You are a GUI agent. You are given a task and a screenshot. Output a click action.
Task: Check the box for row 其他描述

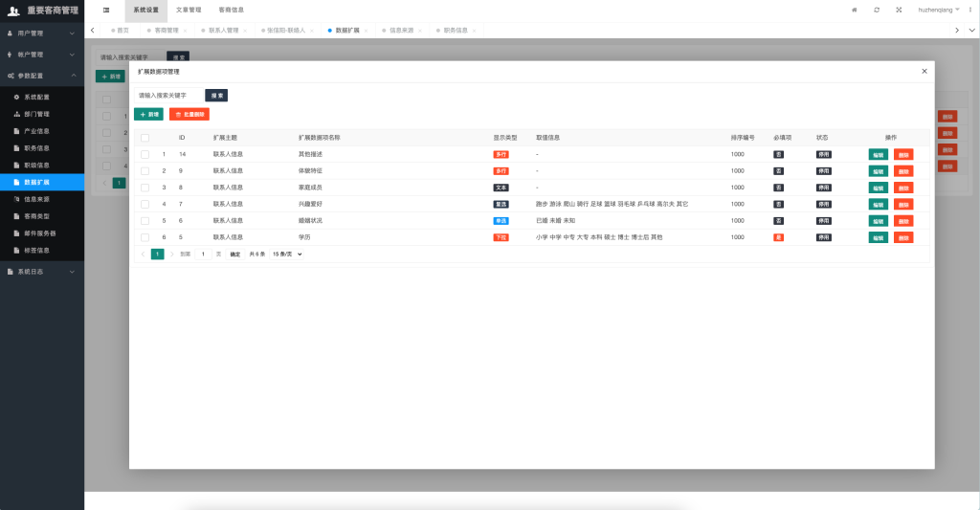tap(145, 154)
